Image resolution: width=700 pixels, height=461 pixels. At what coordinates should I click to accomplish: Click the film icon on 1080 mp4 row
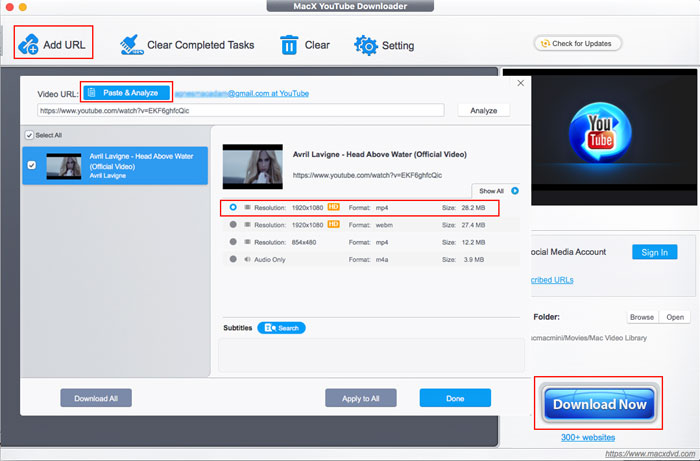[x=247, y=208]
